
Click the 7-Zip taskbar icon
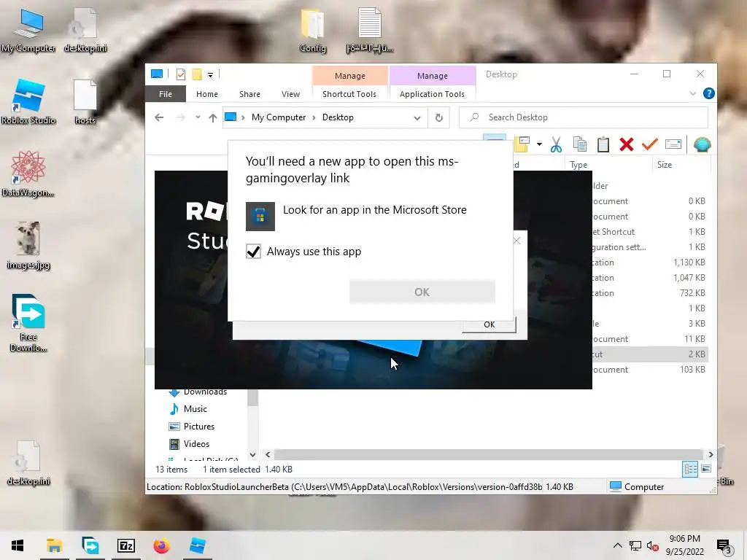click(x=126, y=545)
